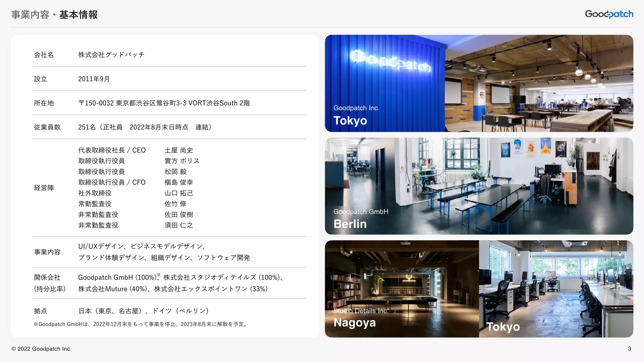Select 株式会社エックスポイントワン (33%) text
The height and width of the screenshot is (362, 644).
pyautogui.click(x=211, y=289)
